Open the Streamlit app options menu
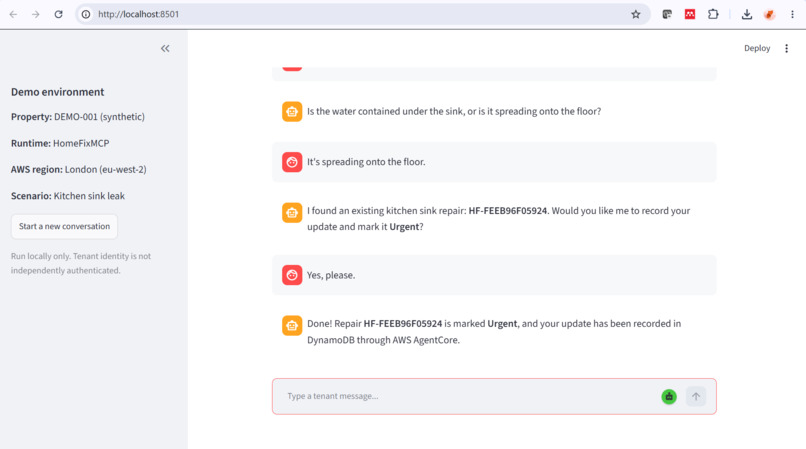806x449 pixels. tap(786, 48)
